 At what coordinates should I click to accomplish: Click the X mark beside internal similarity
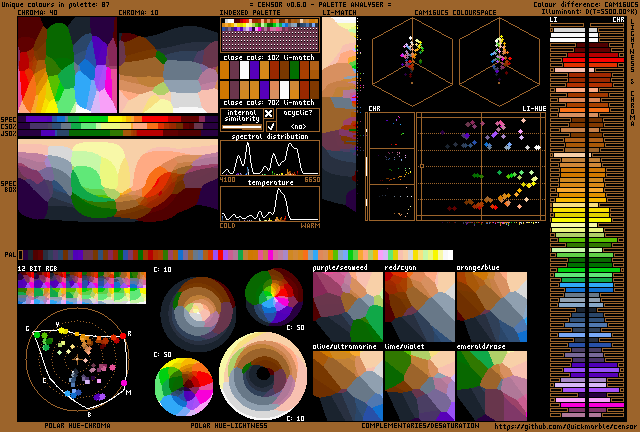269,115
